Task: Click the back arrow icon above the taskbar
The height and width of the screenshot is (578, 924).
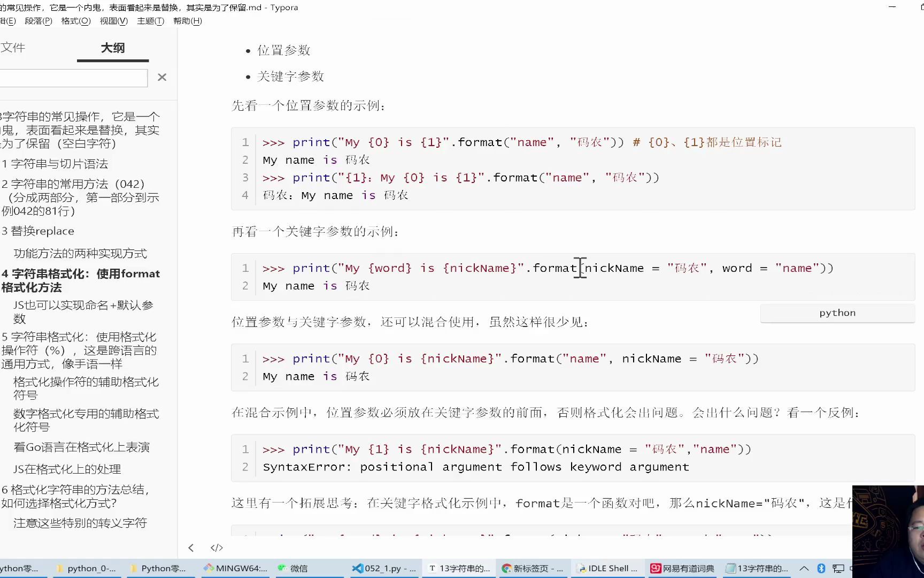Action: (191, 547)
